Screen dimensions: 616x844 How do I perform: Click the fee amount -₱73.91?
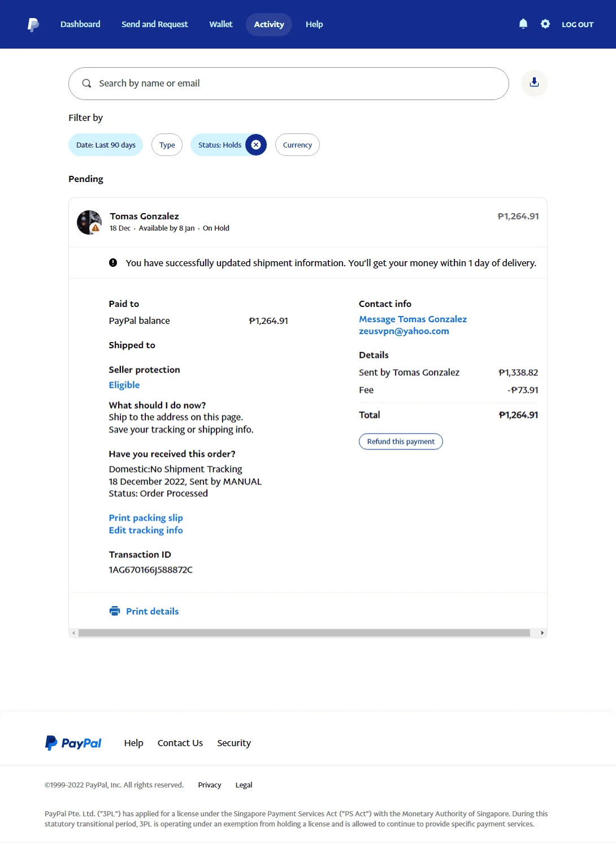pos(523,389)
